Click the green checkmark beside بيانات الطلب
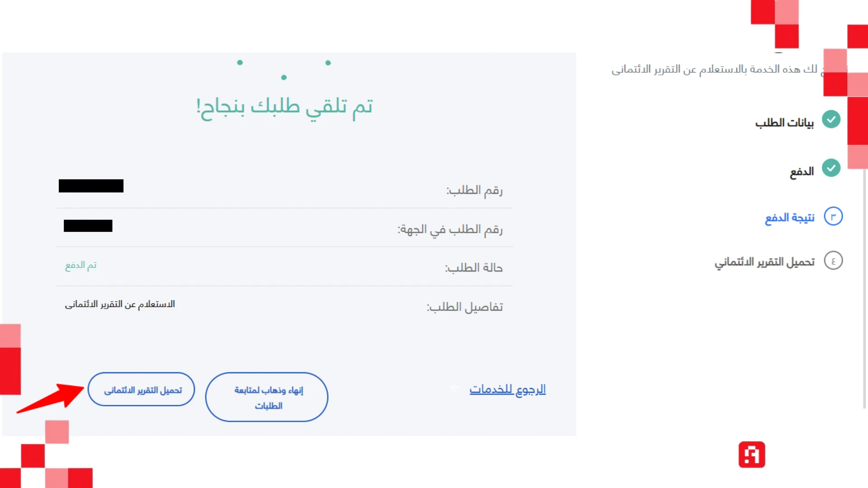 coord(831,120)
